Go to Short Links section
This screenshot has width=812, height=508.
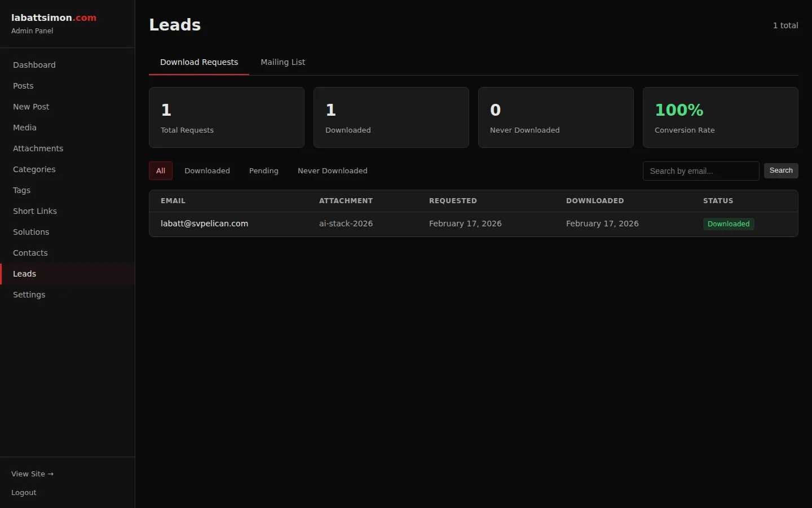point(35,211)
